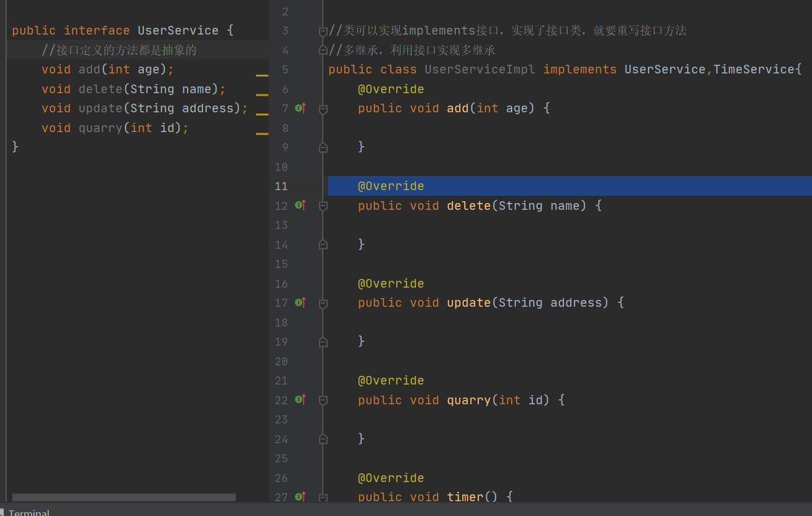Click the comment //多继承 on line 4

click(412, 50)
